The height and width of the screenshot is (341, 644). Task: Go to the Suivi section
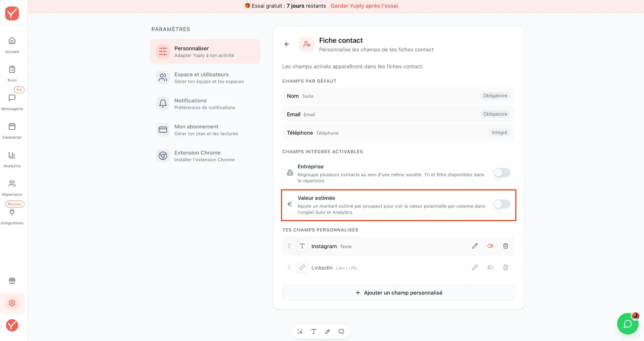pyautogui.click(x=12, y=74)
